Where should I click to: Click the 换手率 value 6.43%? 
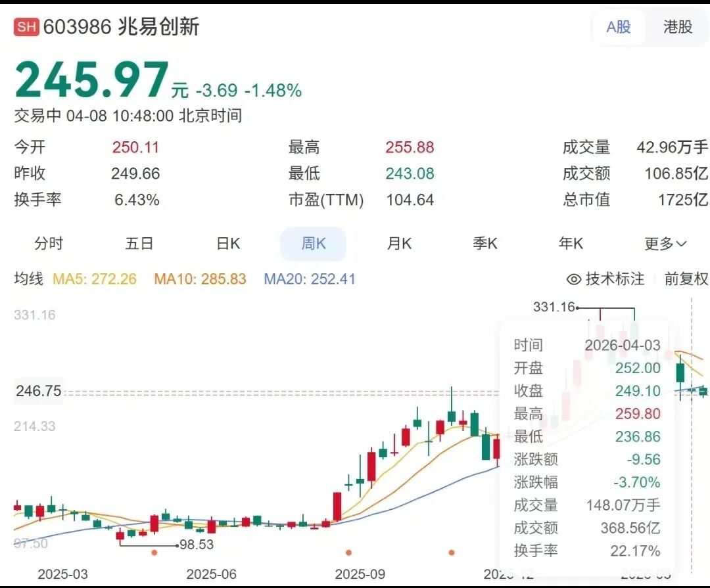(137, 200)
